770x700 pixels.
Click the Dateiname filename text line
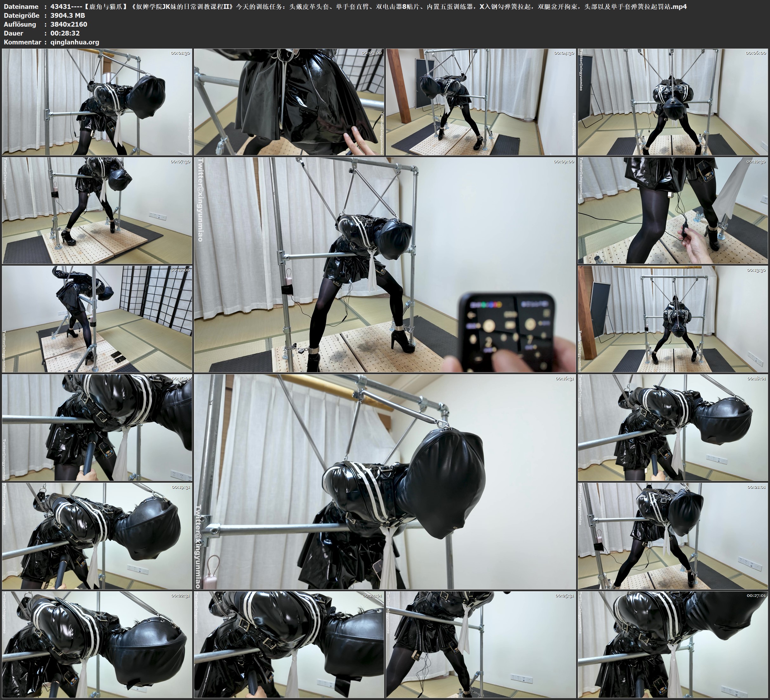(367, 6)
